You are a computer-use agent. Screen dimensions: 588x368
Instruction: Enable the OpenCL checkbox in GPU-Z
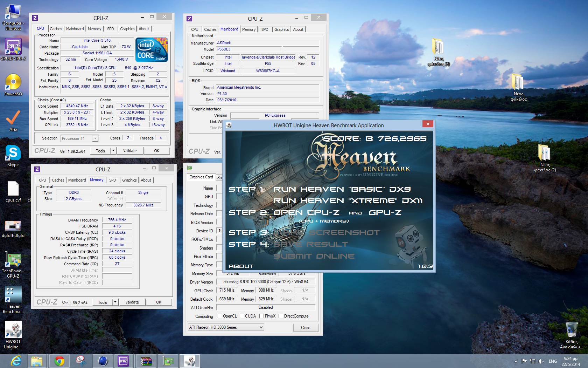(x=220, y=316)
